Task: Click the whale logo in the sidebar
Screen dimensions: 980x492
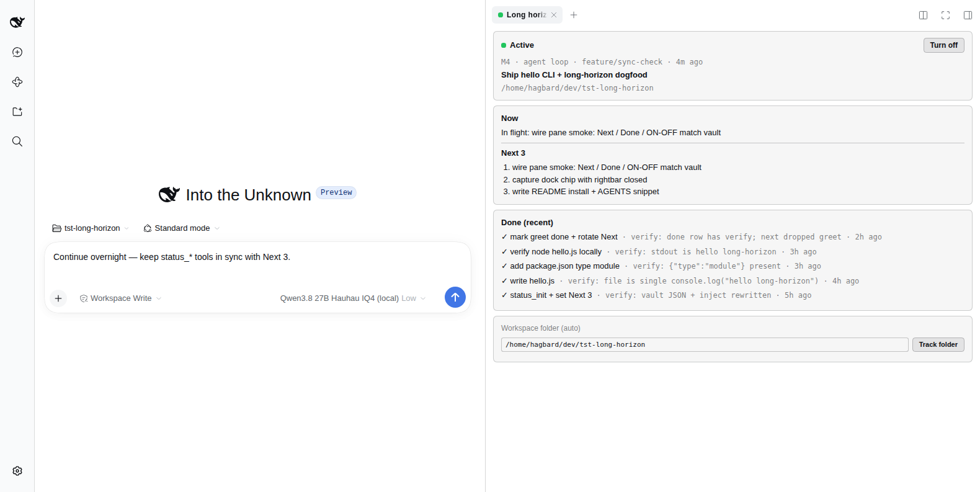Action: click(x=17, y=22)
